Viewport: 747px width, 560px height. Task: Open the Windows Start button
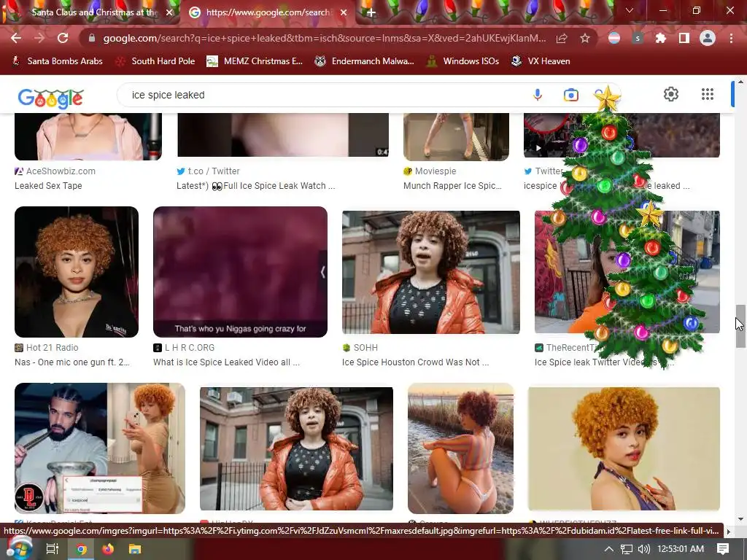click(19, 548)
